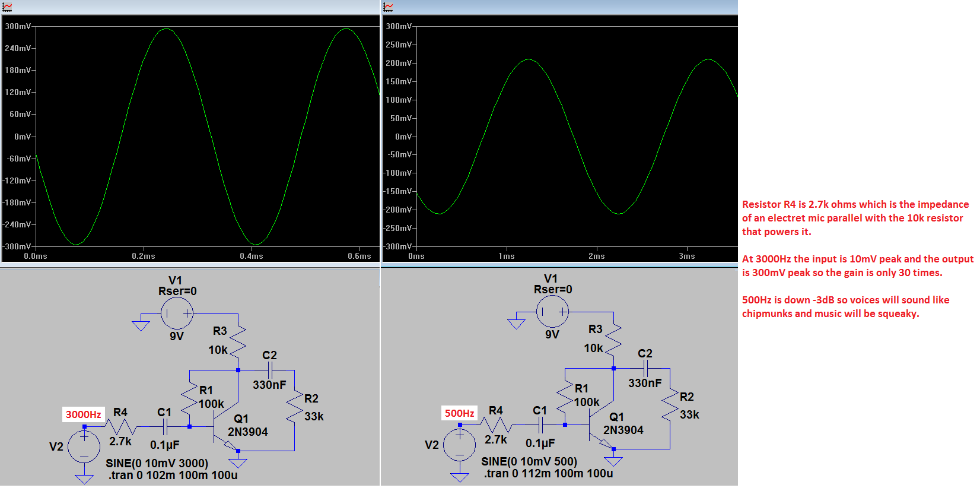
Task: Select the V2 sine source in the 500Hz schematic
Action: (460, 445)
